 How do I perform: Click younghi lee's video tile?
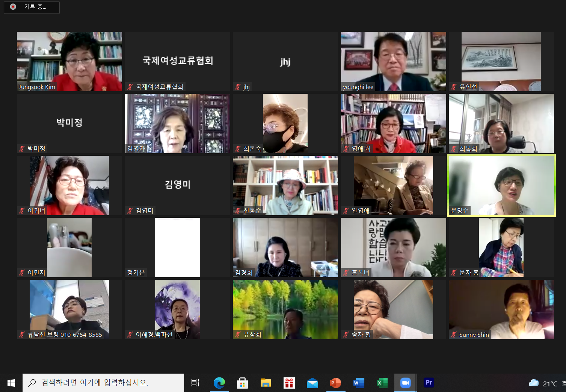(393, 62)
